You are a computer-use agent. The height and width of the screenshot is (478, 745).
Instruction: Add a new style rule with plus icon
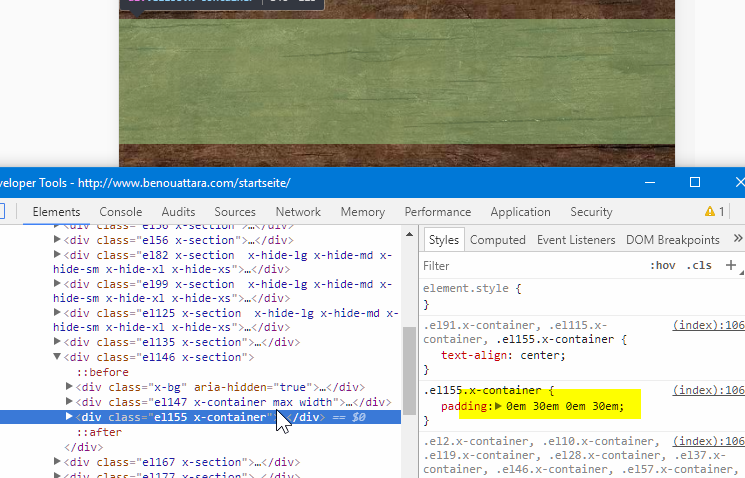[x=731, y=266]
